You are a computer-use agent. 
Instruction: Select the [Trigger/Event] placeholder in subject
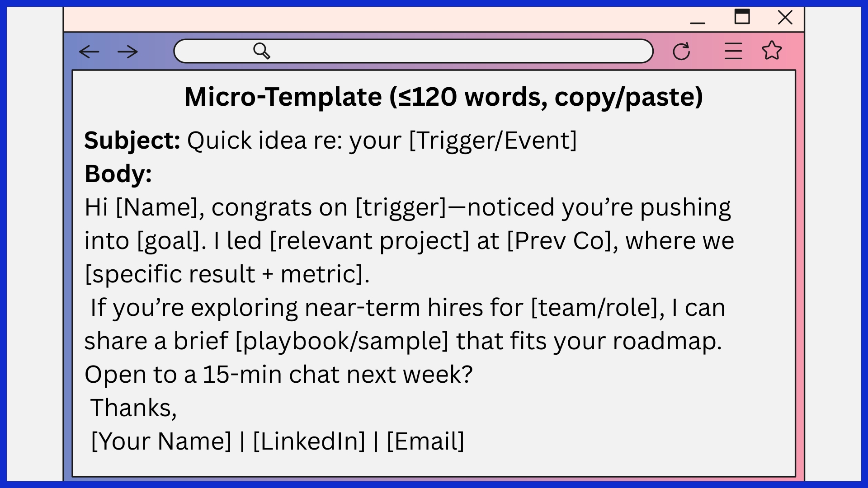click(x=493, y=141)
